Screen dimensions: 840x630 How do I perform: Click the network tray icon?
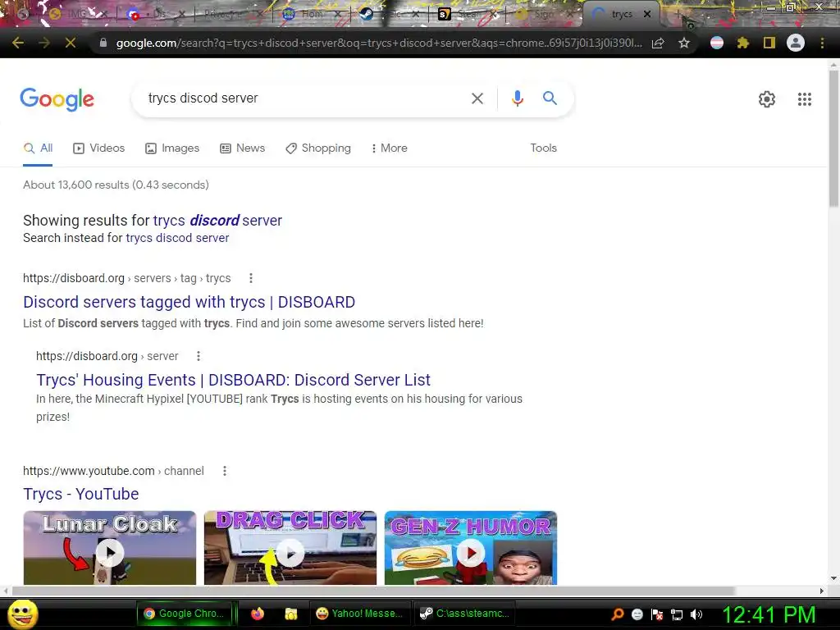pos(677,614)
